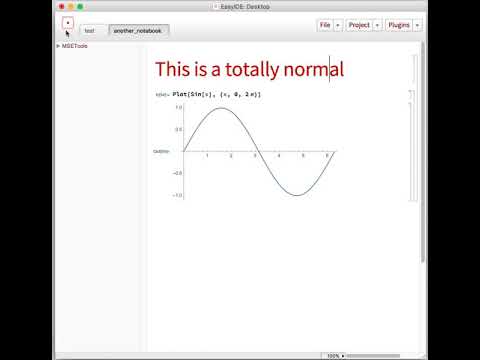Open the File menu button

(325, 25)
